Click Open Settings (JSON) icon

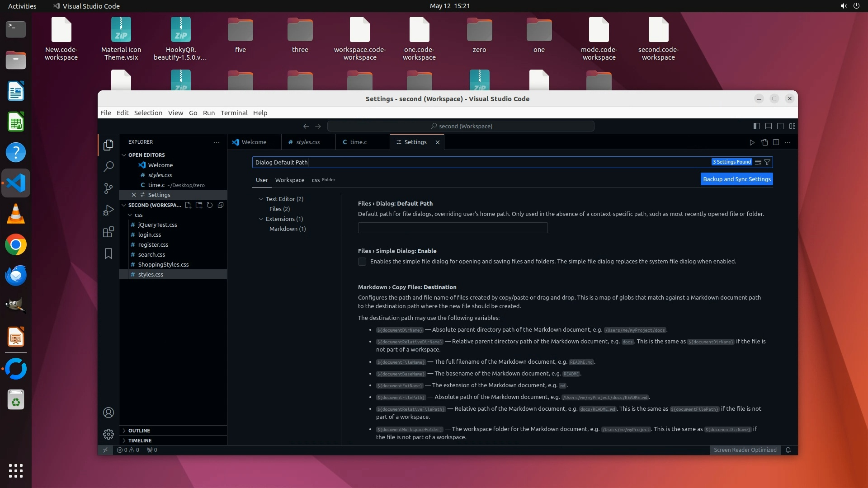click(764, 142)
